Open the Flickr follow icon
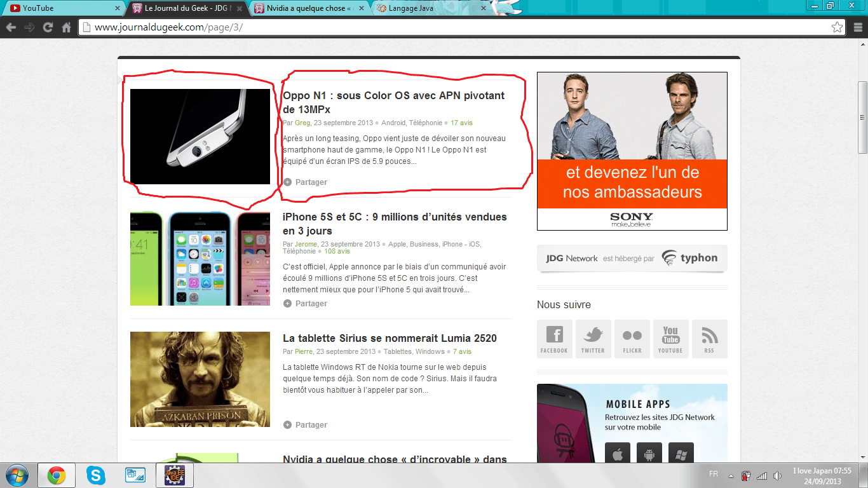868x488 pixels. tap(632, 339)
